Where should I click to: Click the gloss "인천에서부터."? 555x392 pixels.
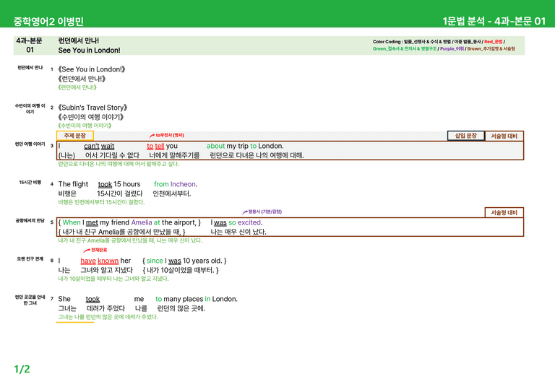coord(172,193)
